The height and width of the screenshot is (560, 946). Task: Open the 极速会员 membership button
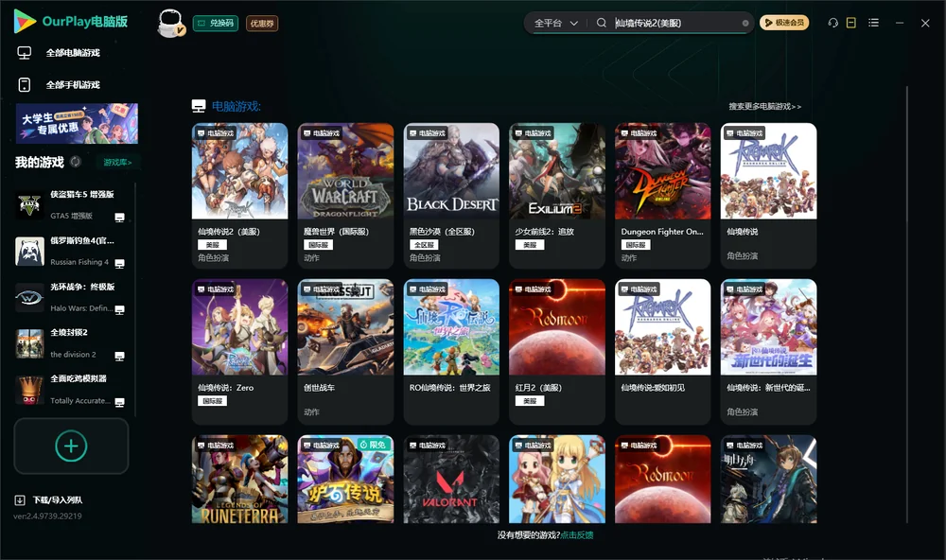pos(784,23)
